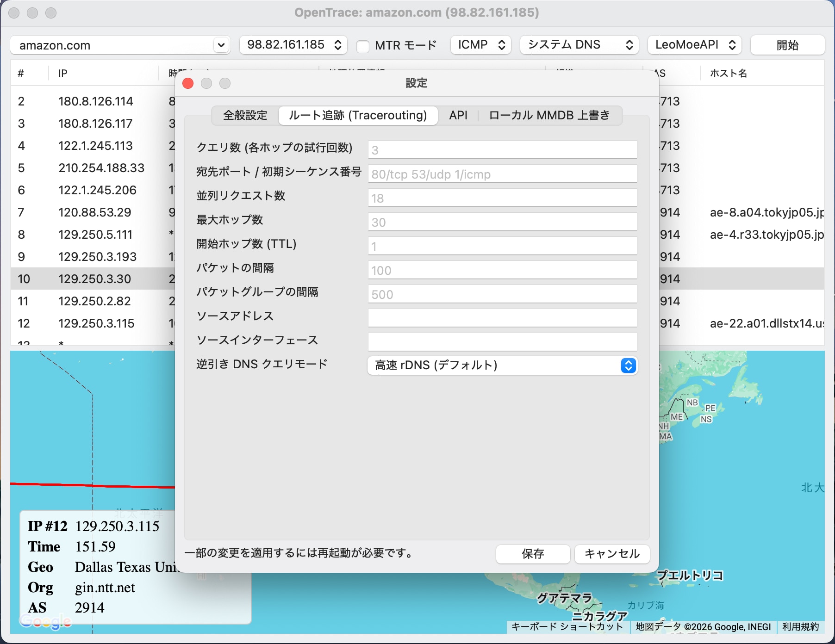Click the クエリ数 input field
Screen dimensions: 835x644
[x=502, y=149]
